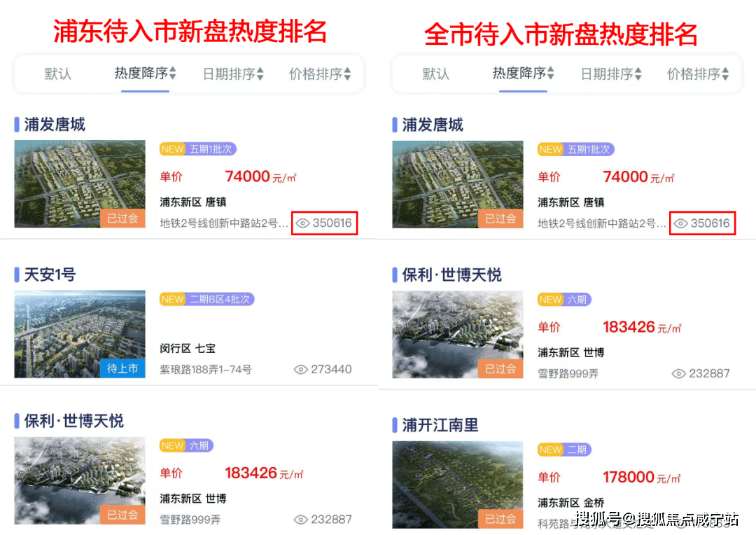
Task: Click eye icon beside 350616 in left panel
Action: (302, 223)
